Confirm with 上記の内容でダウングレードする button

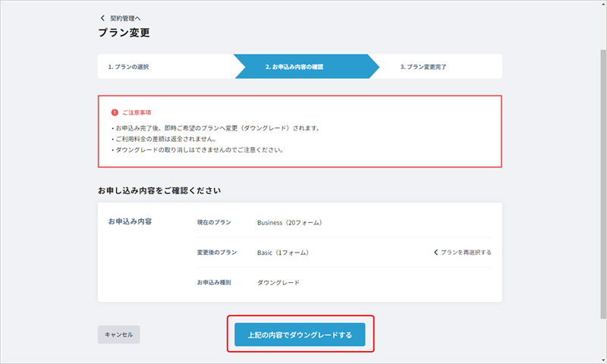pyautogui.click(x=300, y=334)
